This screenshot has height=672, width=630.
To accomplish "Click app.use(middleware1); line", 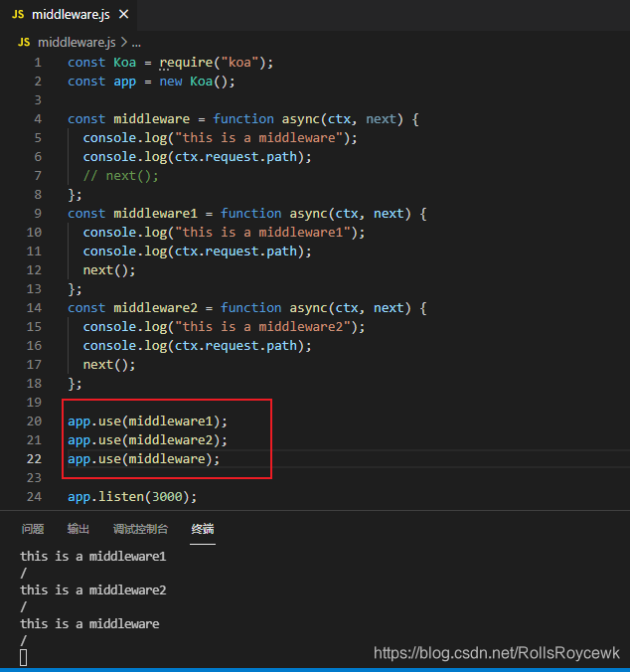I will [147, 421].
